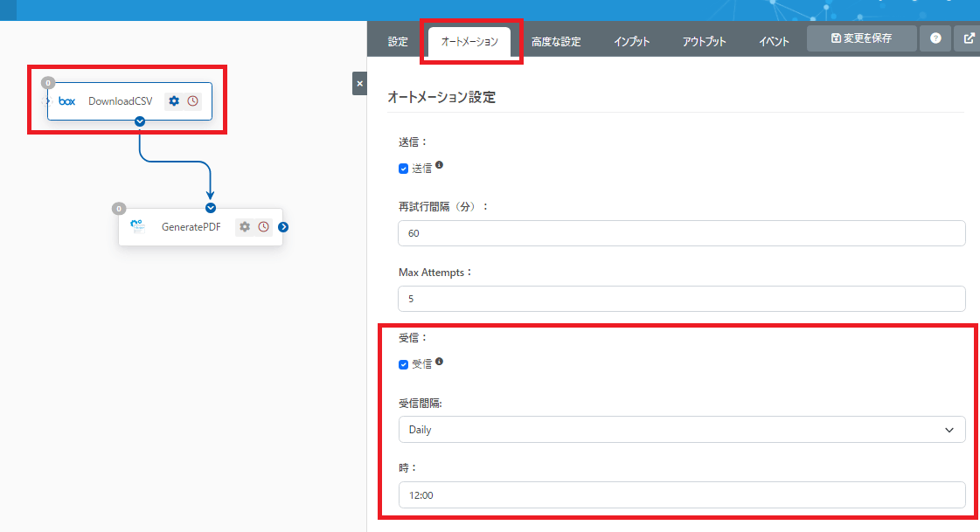Click the message count badge on GeneratePDF
Viewport: 980px width, 532px height.
pyautogui.click(x=119, y=209)
